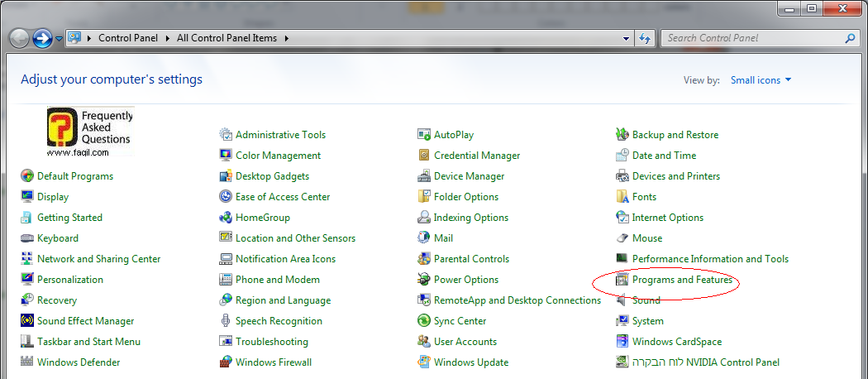The width and height of the screenshot is (868, 379).
Task: Open Network and Sharing Center
Action: (x=98, y=259)
